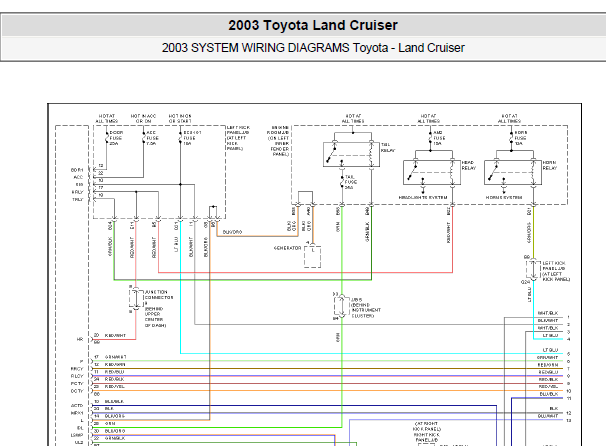Click the WHT/BLK label at right terminal 1
The image size is (606, 446).
tap(548, 313)
